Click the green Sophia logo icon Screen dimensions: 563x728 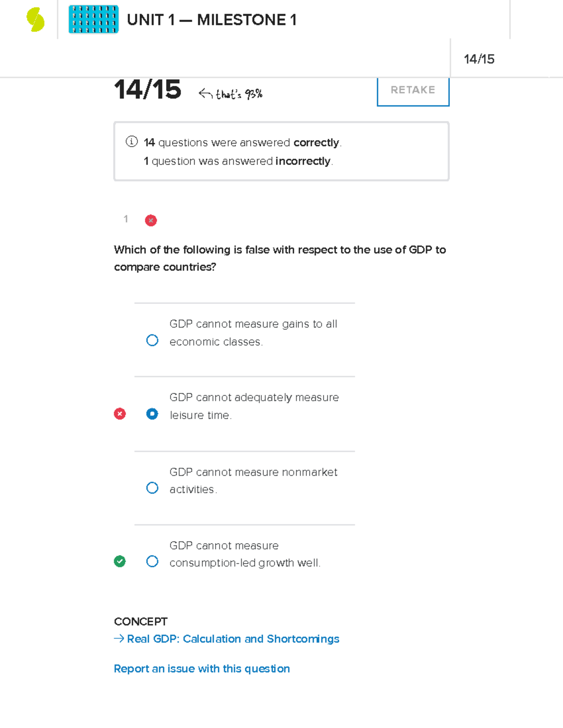pyautogui.click(x=36, y=20)
